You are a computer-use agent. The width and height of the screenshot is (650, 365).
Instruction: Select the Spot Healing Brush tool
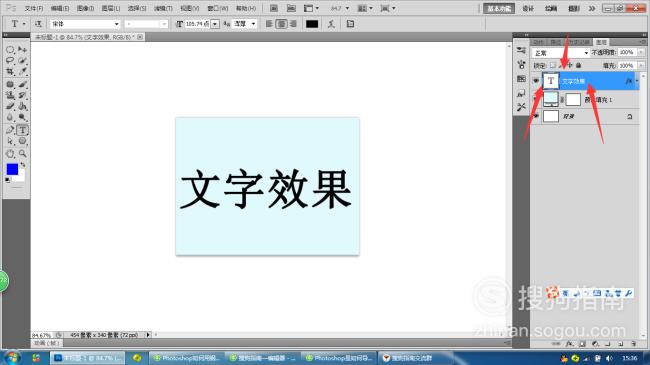click(10, 85)
